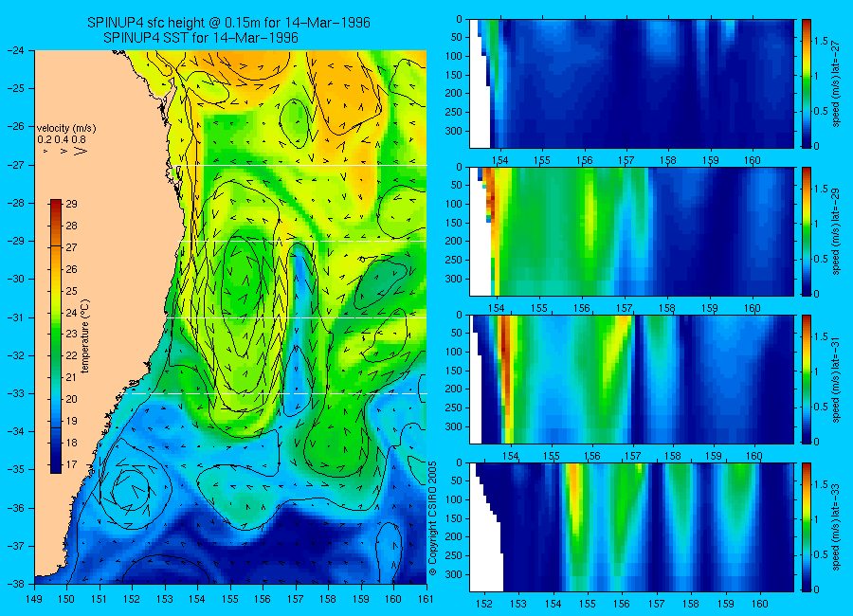Click the temperature color bar on the map

(56, 336)
